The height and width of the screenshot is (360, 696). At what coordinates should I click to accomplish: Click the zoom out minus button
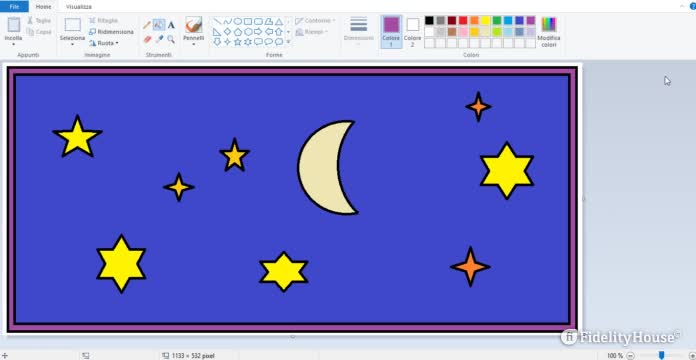629,356
